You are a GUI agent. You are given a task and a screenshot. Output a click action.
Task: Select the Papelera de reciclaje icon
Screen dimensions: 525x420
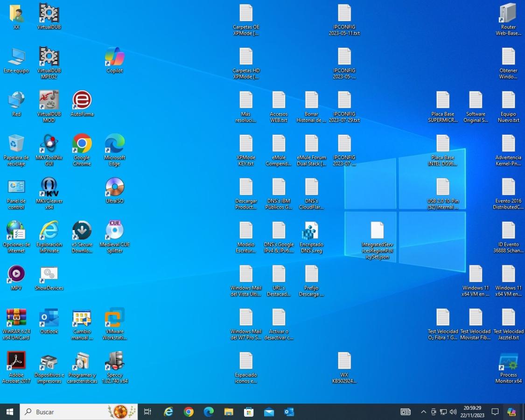click(16, 144)
